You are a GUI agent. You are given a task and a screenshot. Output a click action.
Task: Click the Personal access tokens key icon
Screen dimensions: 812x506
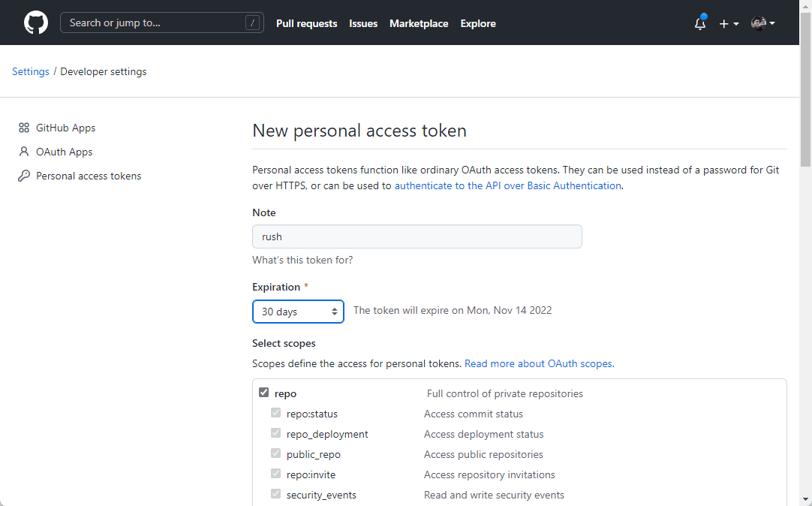[24, 176]
